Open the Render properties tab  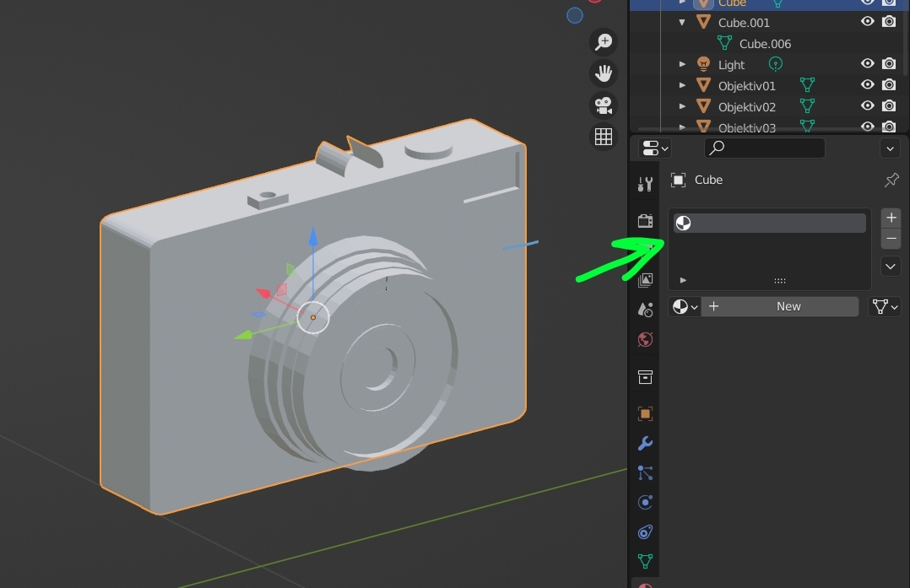[645, 221]
